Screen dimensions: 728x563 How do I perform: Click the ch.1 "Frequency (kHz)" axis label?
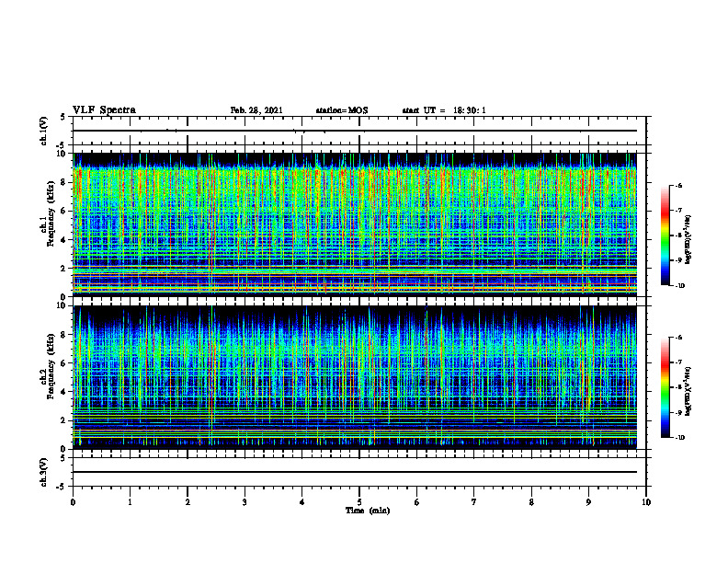tap(51, 214)
